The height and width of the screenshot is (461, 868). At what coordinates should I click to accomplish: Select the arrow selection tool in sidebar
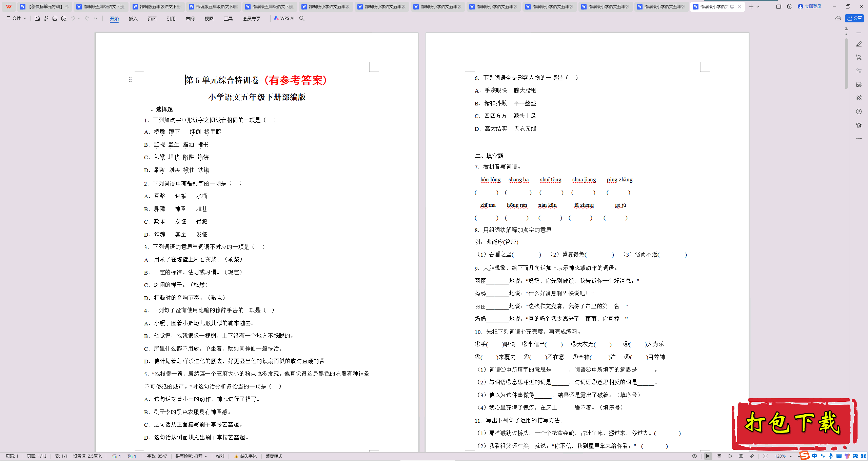click(x=859, y=57)
